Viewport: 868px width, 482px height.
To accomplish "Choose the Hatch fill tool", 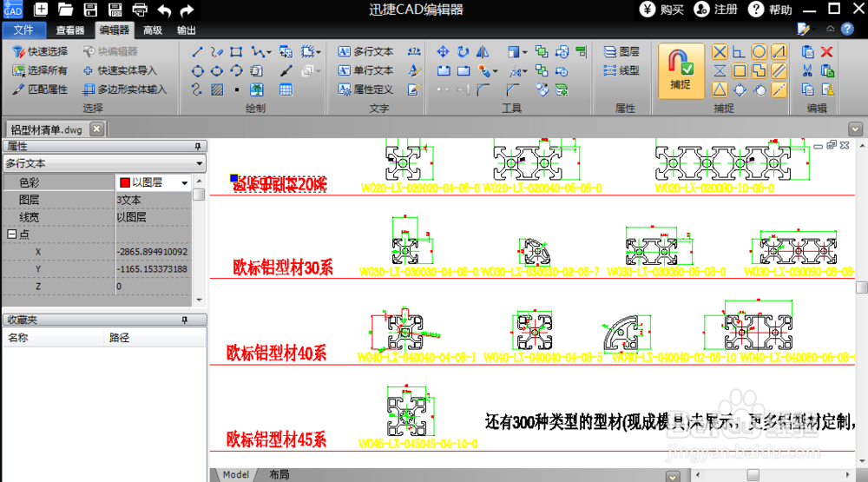I will (217, 89).
